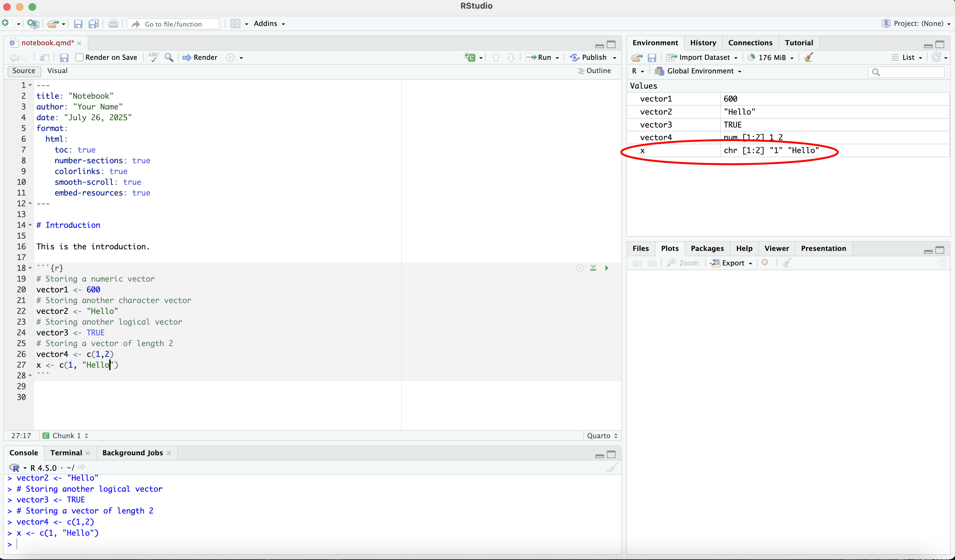Clear environment objects with the broom icon

click(x=808, y=57)
